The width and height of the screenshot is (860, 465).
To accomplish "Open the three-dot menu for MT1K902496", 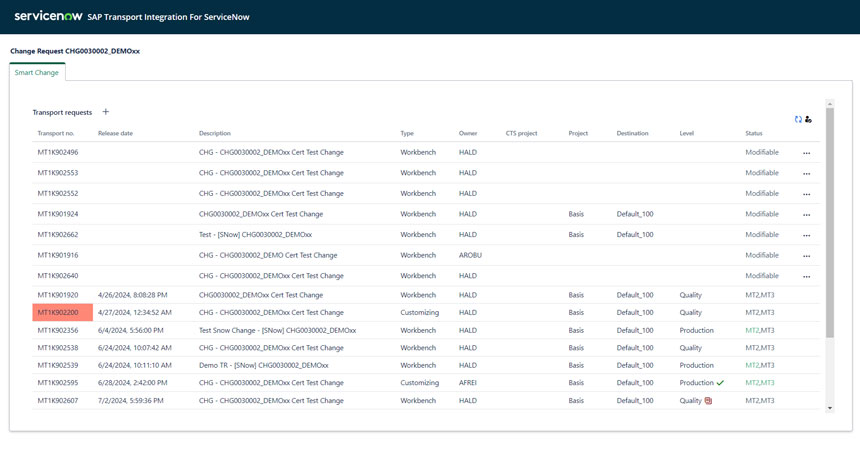I will pyautogui.click(x=806, y=153).
